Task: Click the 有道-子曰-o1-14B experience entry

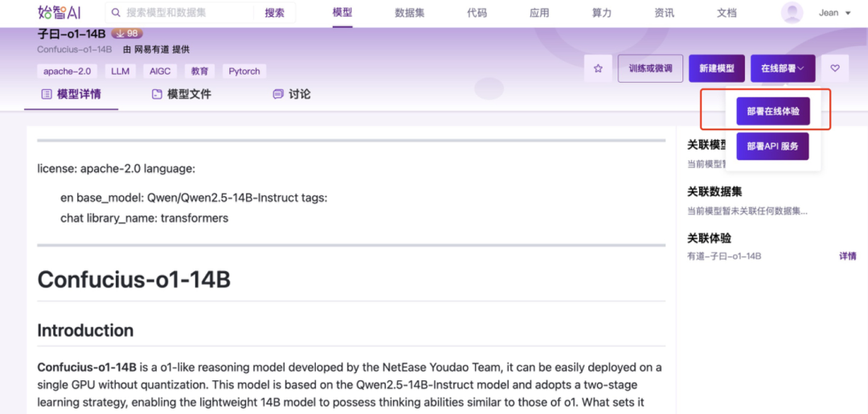Action: click(724, 256)
